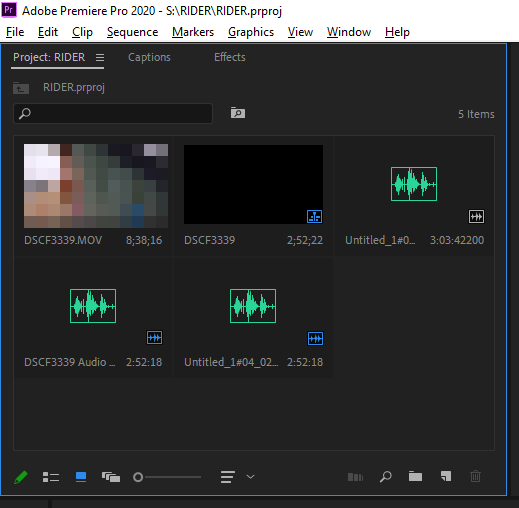Open the Markers menu
This screenshot has height=508, width=519.
(x=193, y=32)
